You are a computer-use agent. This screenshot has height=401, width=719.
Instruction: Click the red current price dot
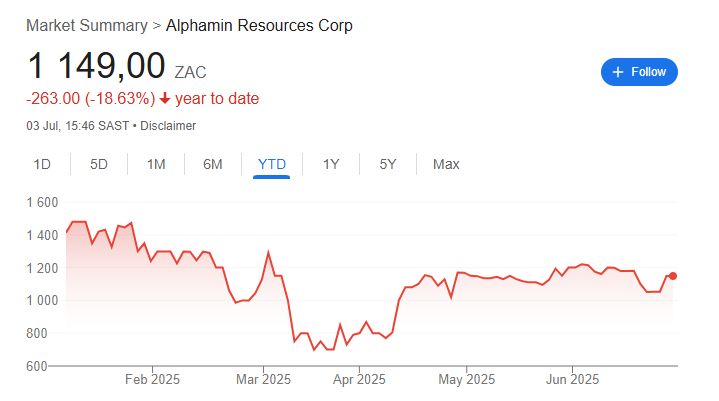click(x=673, y=276)
